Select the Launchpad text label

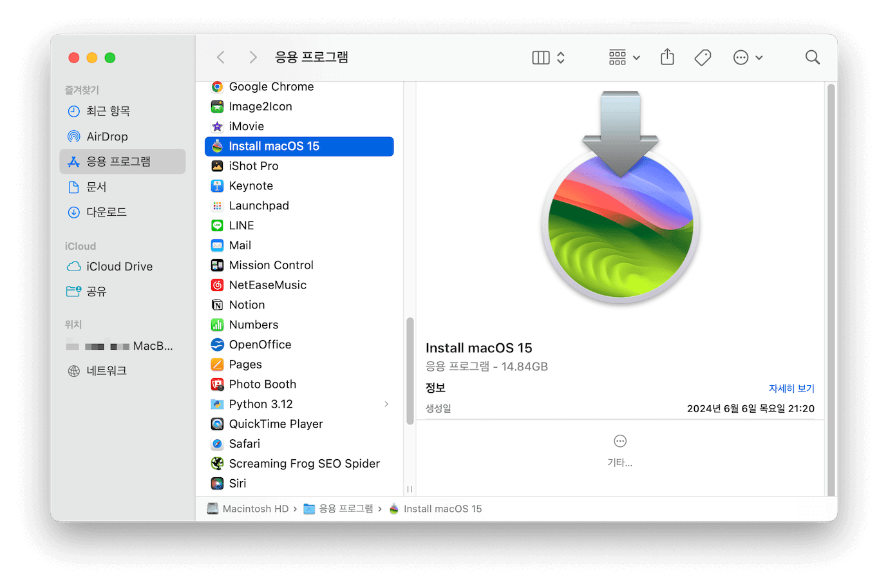pos(259,206)
